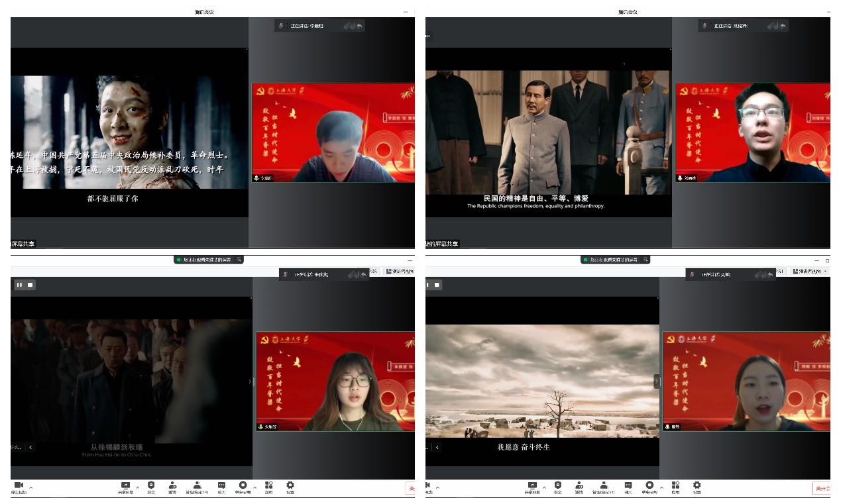841x504 pixels.
Task: Open Apps grid in 从徐锡麟到秋瑾 subtitle window
Action: 268,487
